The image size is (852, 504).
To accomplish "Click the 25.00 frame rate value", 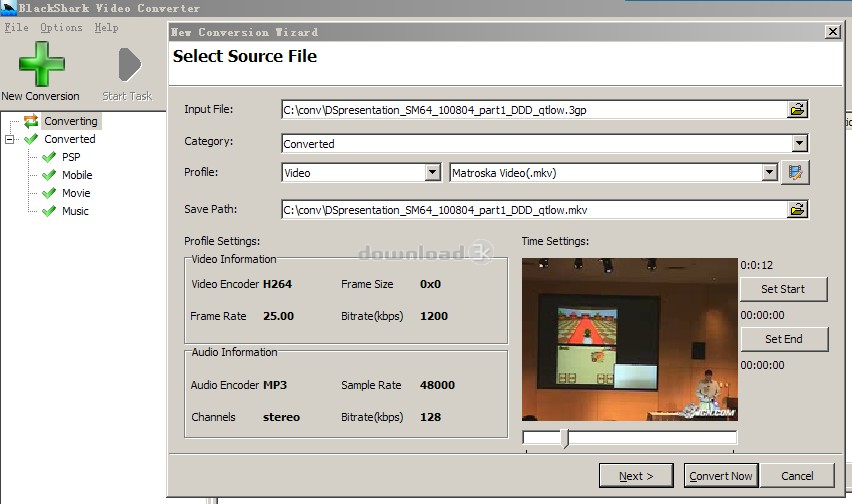I will (279, 316).
